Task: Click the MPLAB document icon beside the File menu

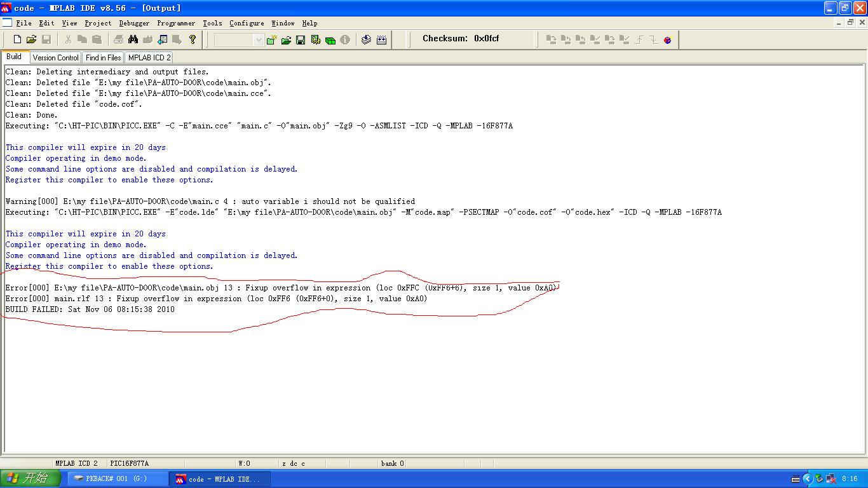Action: pyautogui.click(x=7, y=23)
